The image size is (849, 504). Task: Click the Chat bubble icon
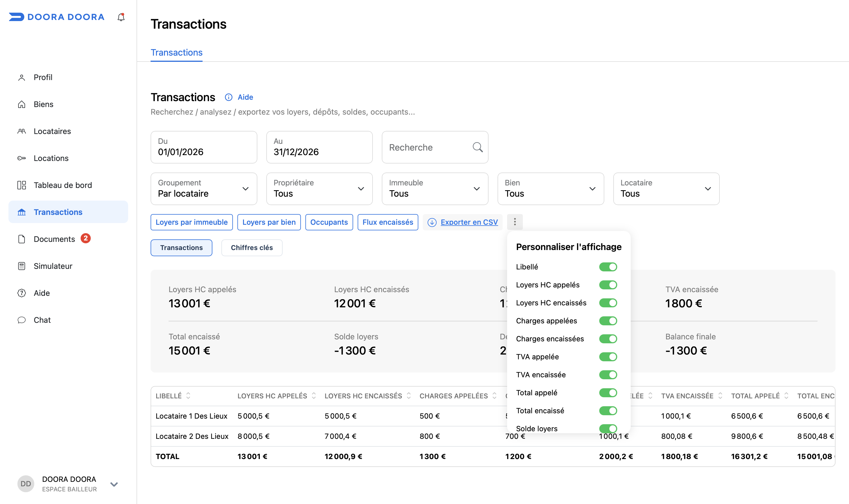(x=22, y=320)
